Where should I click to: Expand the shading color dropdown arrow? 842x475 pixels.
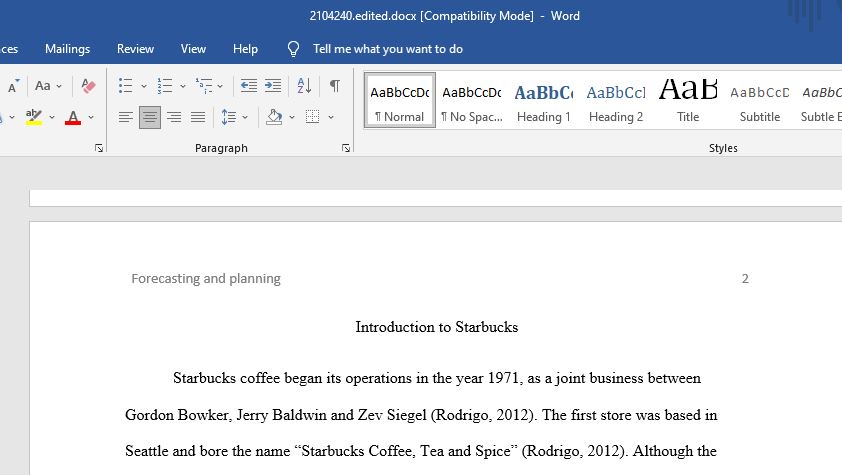coord(292,117)
